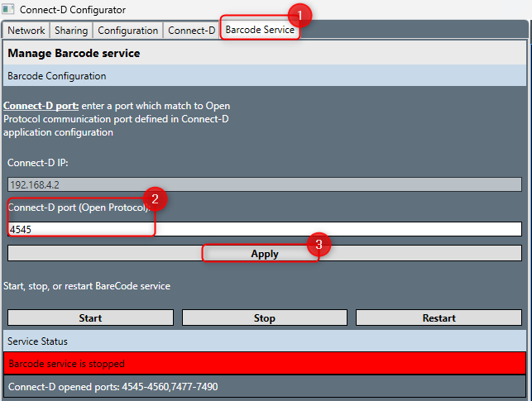Click the 'Barcode service is stopped' status

[265, 363]
